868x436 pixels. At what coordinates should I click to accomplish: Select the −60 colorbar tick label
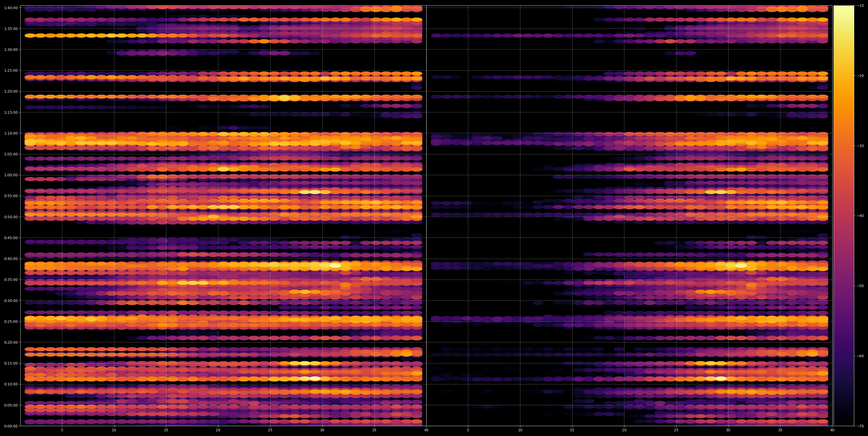pos(860,356)
